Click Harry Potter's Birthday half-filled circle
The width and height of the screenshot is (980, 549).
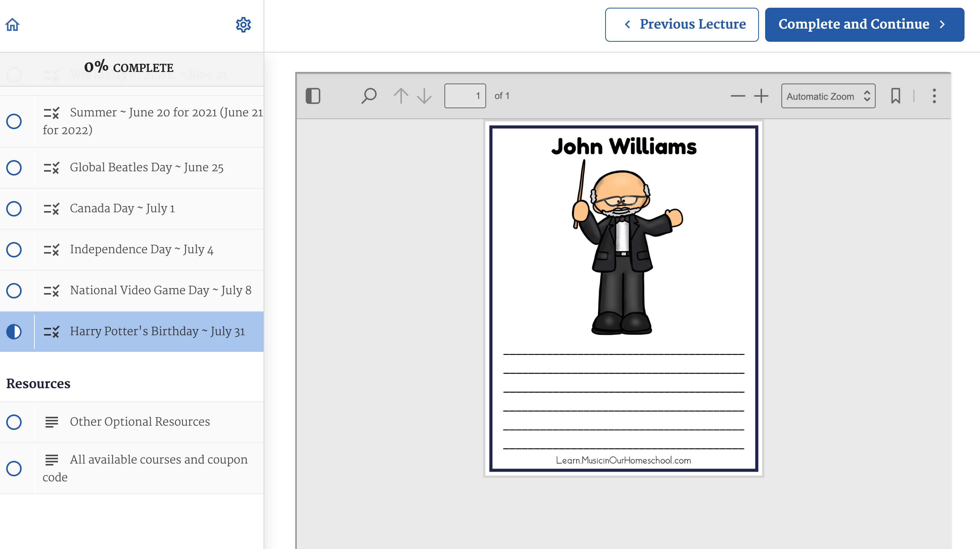[x=14, y=332]
